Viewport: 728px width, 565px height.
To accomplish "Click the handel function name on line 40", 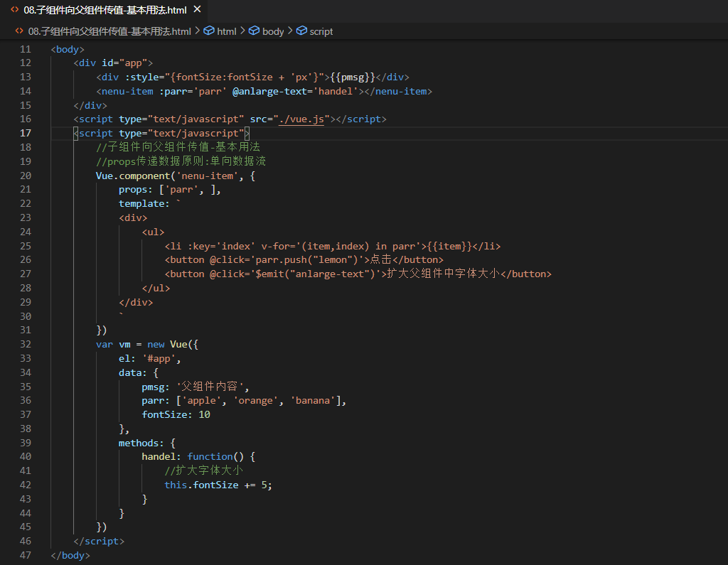I will [159, 456].
